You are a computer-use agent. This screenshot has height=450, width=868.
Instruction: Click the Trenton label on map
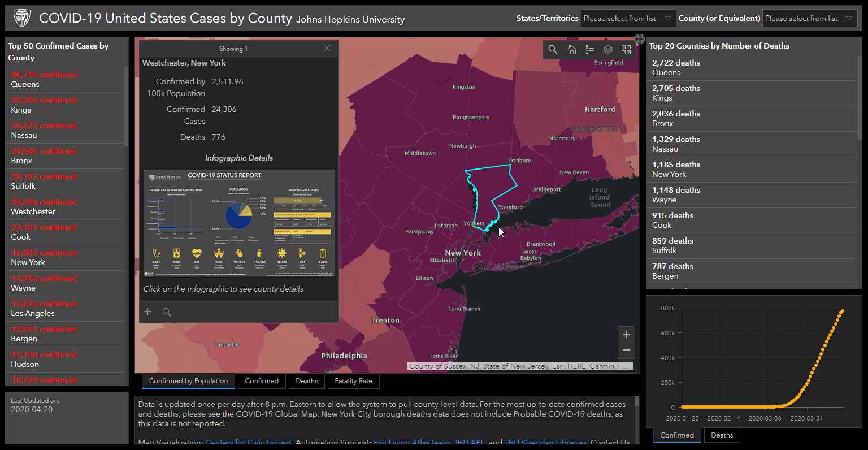pyautogui.click(x=385, y=320)
